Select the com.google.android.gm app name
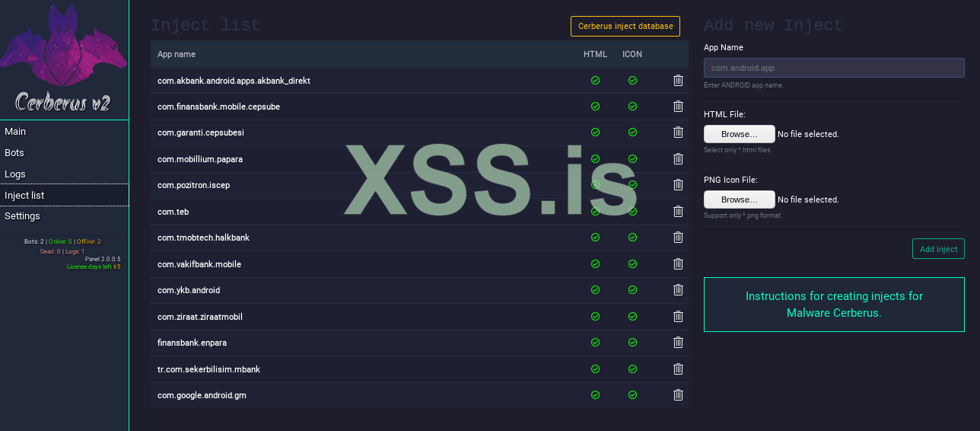The image size is (980, 431). 202,395
